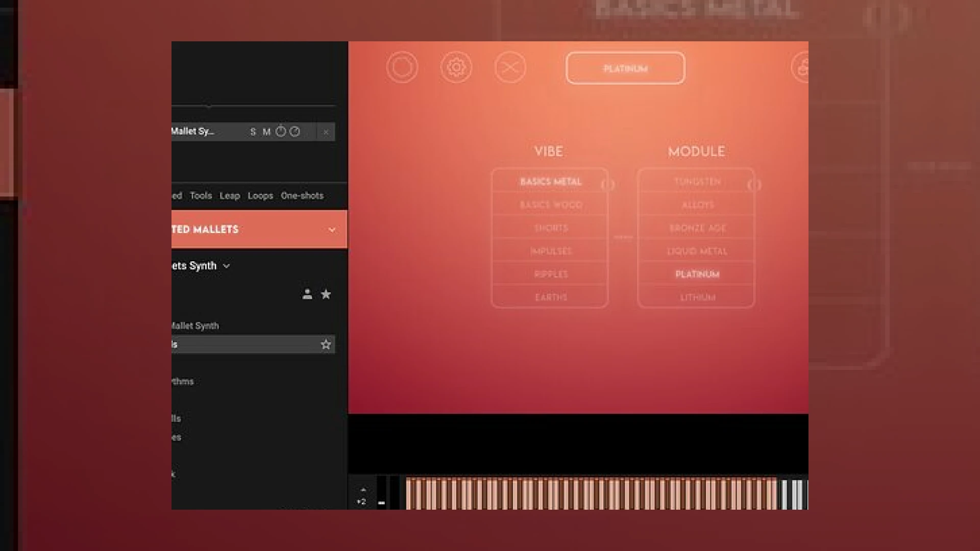
Task: Pick RIPPLES in the Vibe list
Action: (x=550, y=274)
